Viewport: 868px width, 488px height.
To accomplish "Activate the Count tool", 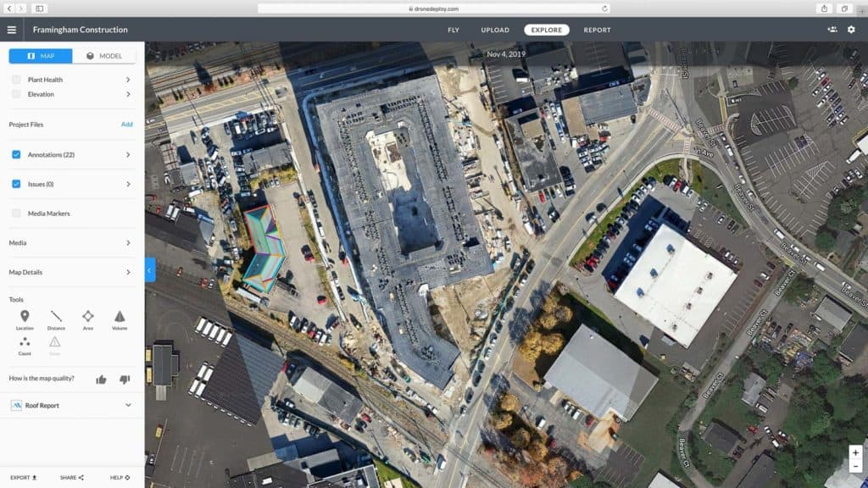I will pos(25,342).
